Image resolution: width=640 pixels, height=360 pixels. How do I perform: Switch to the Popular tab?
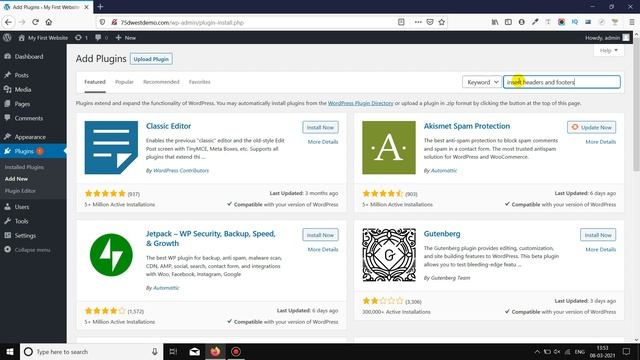click(x=124, y=82)
